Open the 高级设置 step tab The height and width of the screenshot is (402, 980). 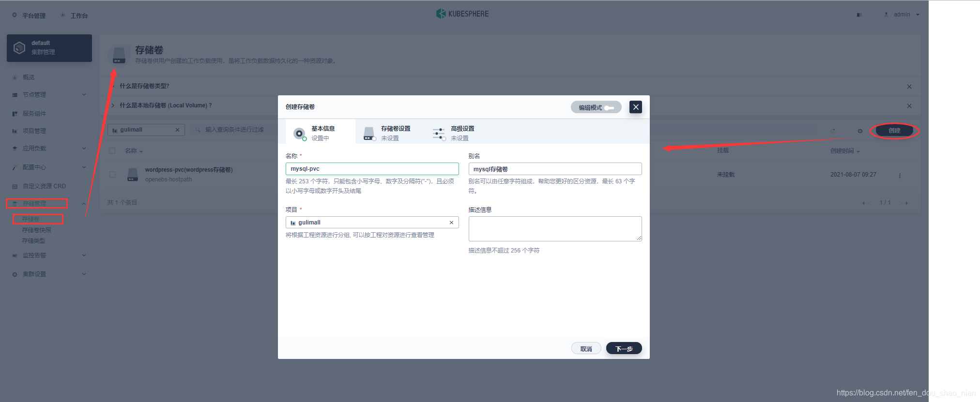point(460,133)
